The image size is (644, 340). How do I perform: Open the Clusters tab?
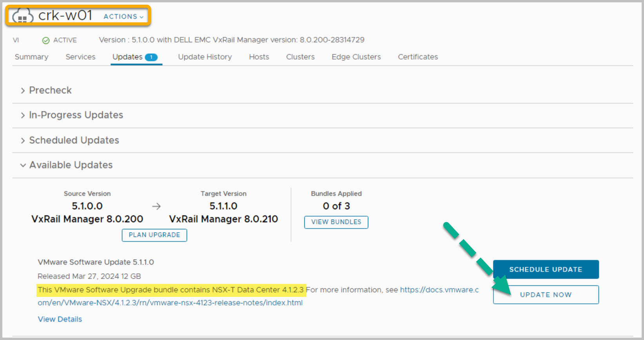click(300, 57)
